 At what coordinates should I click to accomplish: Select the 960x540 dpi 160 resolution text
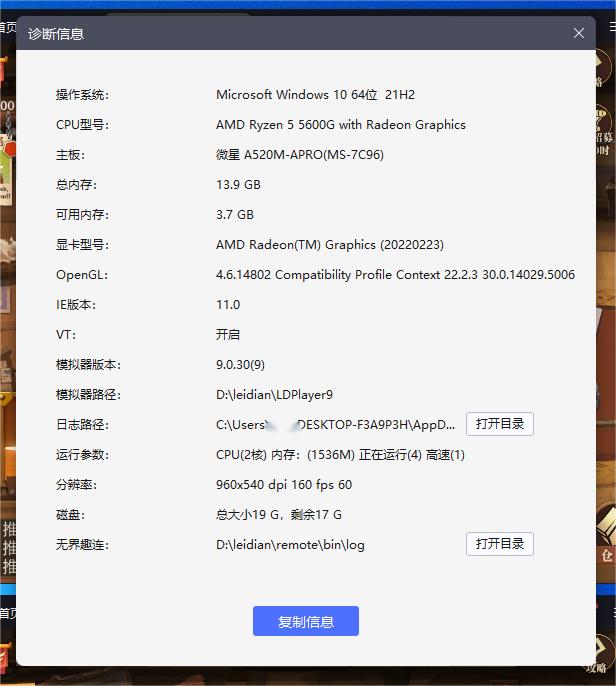coord(284,485)
